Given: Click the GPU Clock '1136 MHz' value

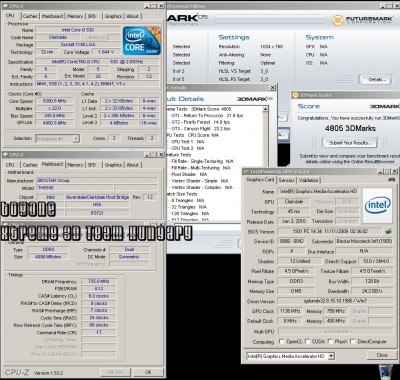Looking at the screenshot, I should pos(290,311).
